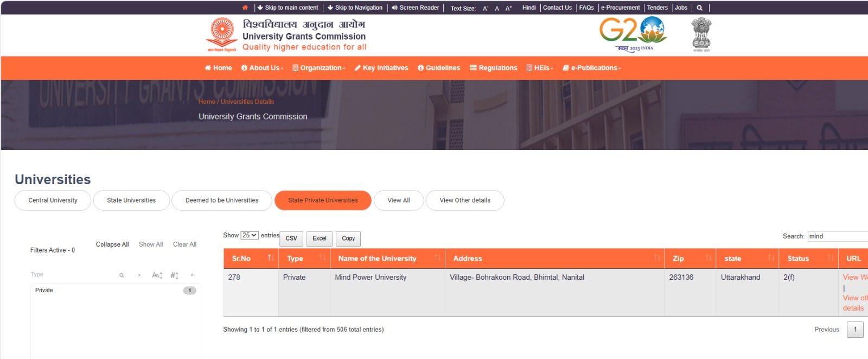Sort Type filter by count (# icon)
Screen dimensions: 868x359
tap(175, 275)
